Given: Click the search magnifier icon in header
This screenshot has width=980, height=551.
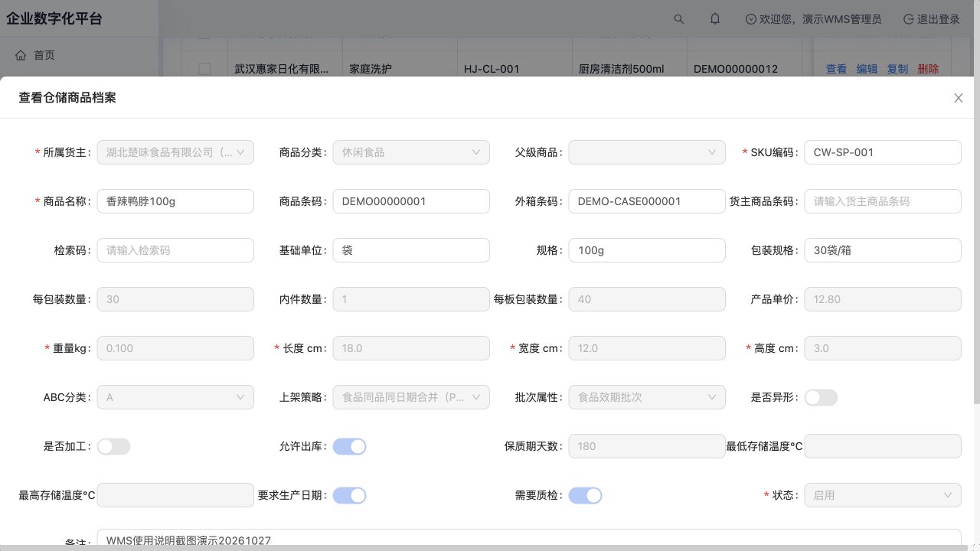Looking at the screenshot, I should [678, 19].
